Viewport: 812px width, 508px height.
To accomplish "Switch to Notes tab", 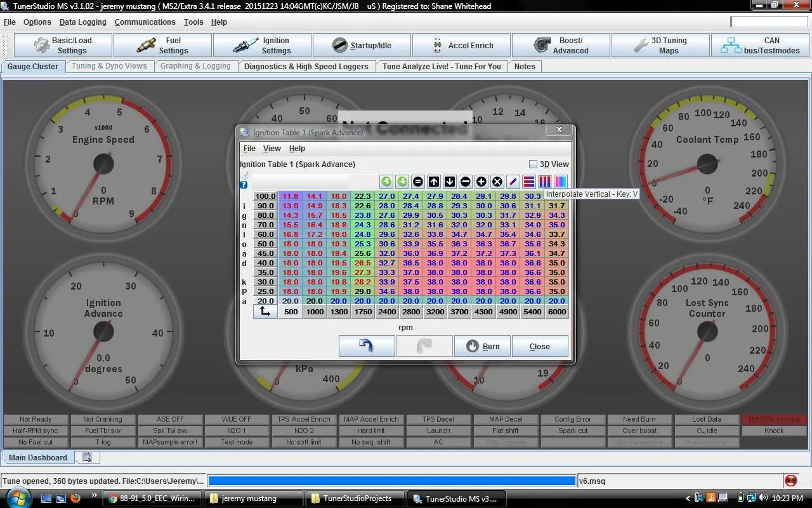I will 525,66.
